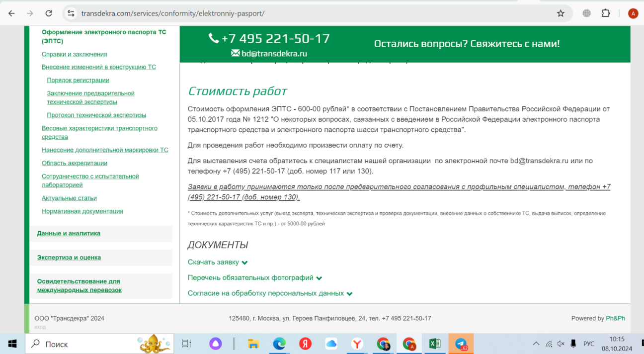Toggle the speaker mute icon in system tray
This screenshot has width=644, height=354.
point(561,344)
